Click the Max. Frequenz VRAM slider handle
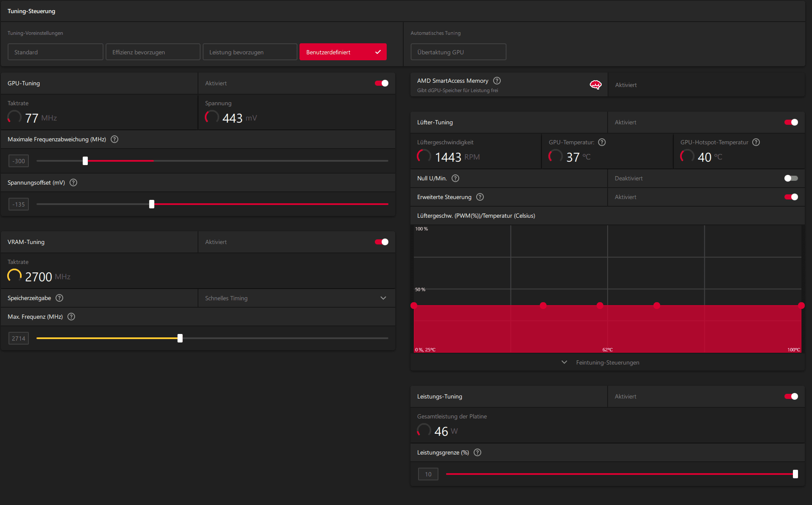The height and width of the screenshot is (505, 812). click(x=180, y=338)
